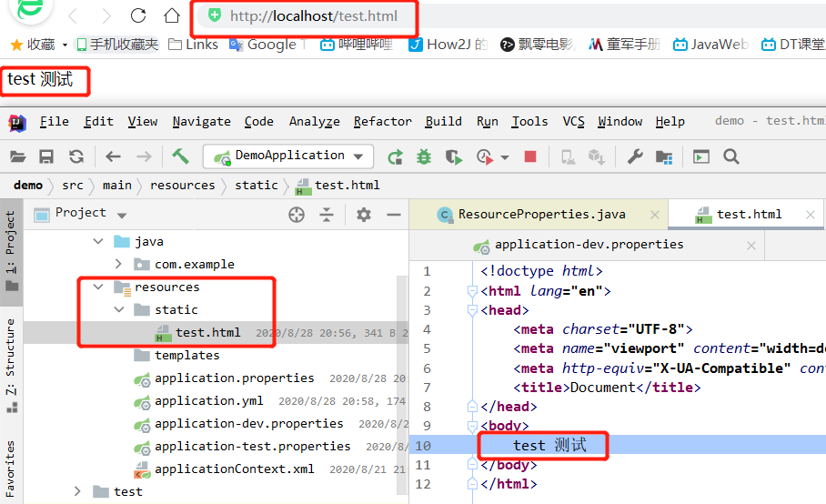Open the Edit menu

pos(98,122)
